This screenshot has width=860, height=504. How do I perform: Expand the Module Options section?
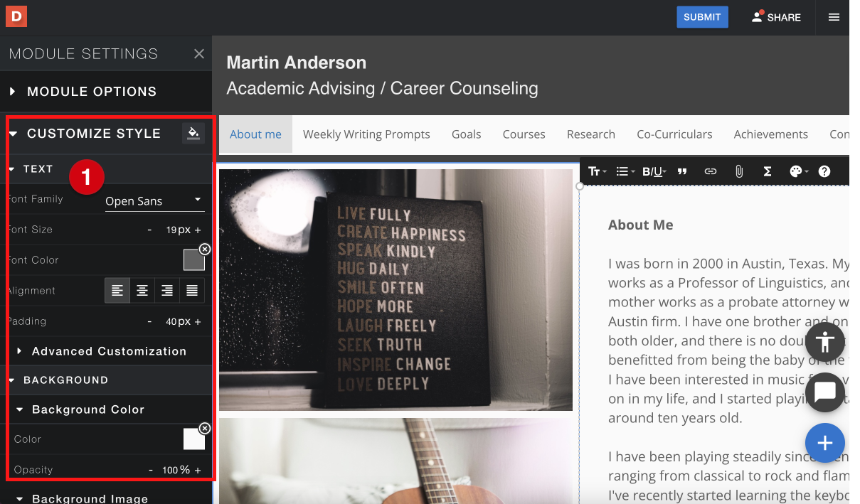click(x=106, y=92)
